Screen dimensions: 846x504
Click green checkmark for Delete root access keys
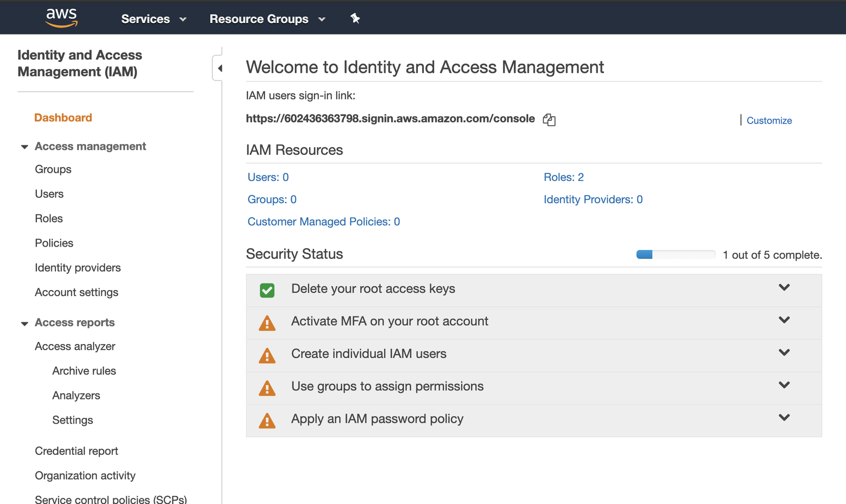coord(267,290)
